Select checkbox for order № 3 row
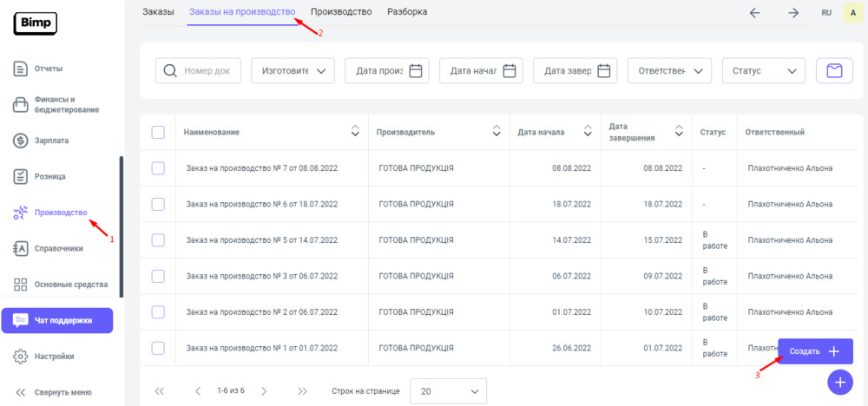Screen dimensions: 868x406 pyautogui.click(x=158, y=276)
